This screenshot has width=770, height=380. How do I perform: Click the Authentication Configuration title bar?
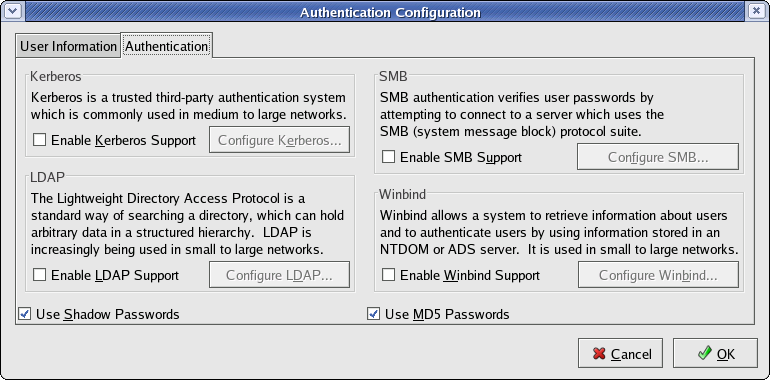point(390,12)
